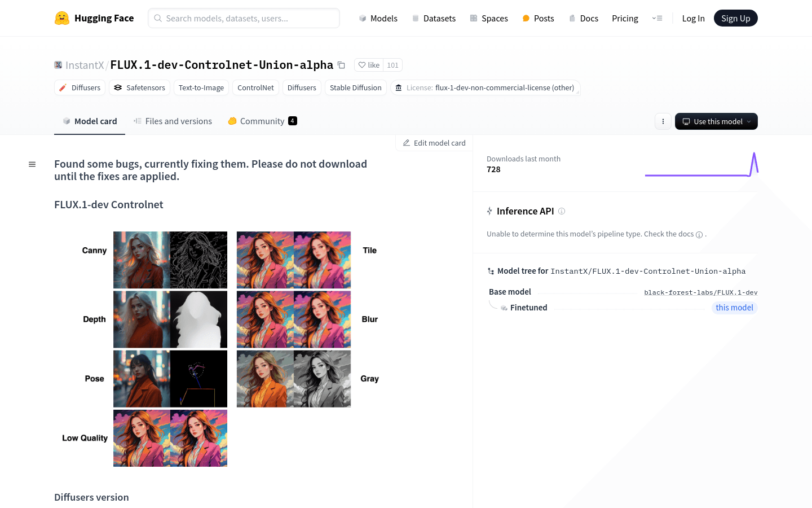Open black-forest-labs/FLUX.1-dev base model link
The width and height of the screenshot is (812, 508).
click(x=700, y=292)
